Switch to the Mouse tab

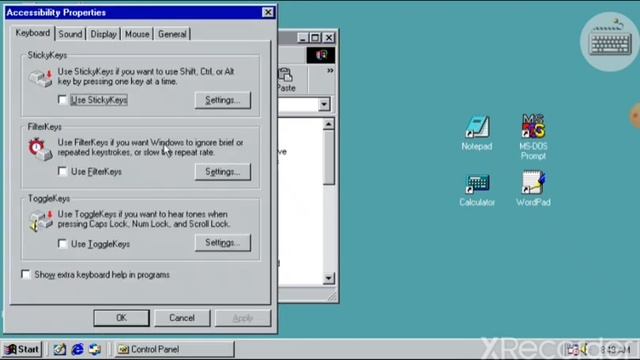[x=137, y=34]
